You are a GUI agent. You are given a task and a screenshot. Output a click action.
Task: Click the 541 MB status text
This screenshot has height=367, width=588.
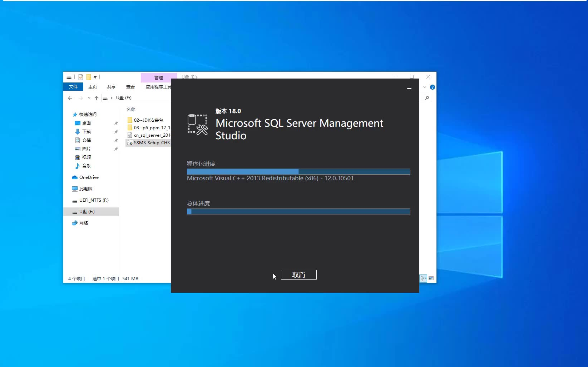[130, 278]
